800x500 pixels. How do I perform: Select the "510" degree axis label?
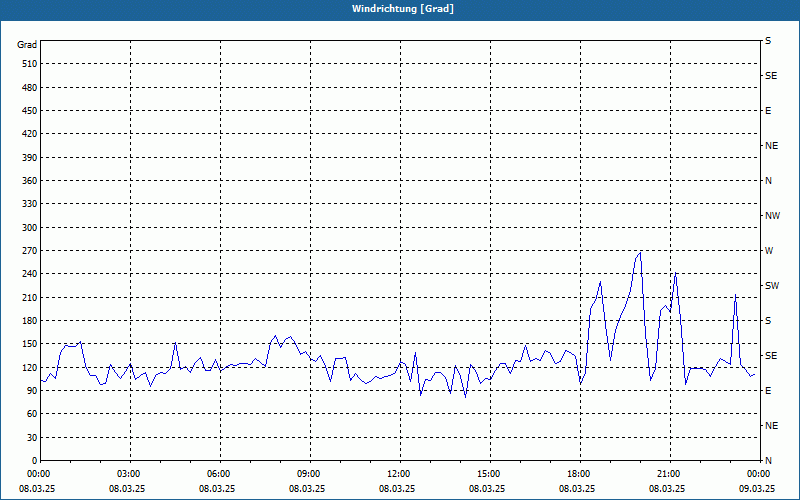coord(30,64)
